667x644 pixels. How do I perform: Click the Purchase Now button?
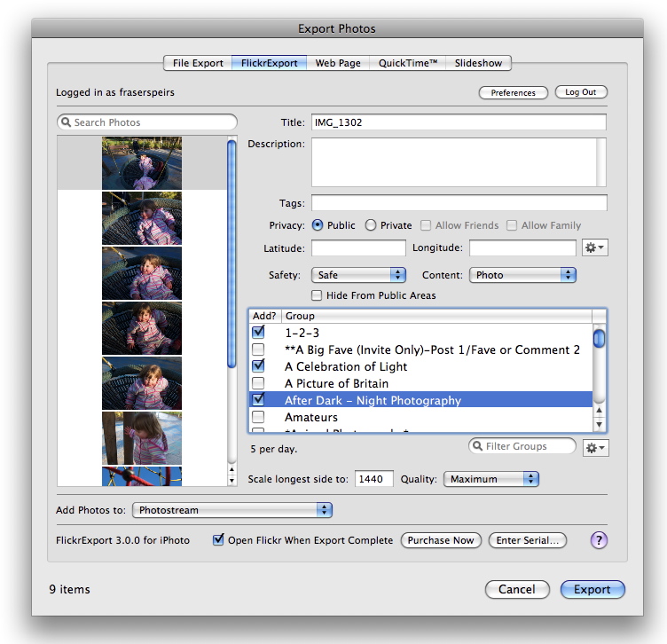pos(441,540)
